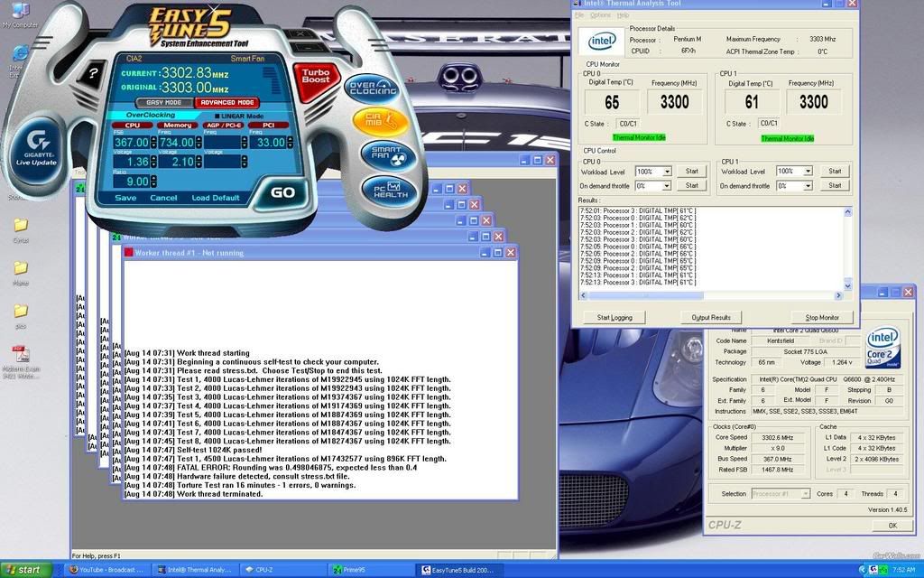The height and width of the screenshot is (578, 924).
Task: Switch to Intel Thermal Analysis taskbar item
Action: point(195,570)
